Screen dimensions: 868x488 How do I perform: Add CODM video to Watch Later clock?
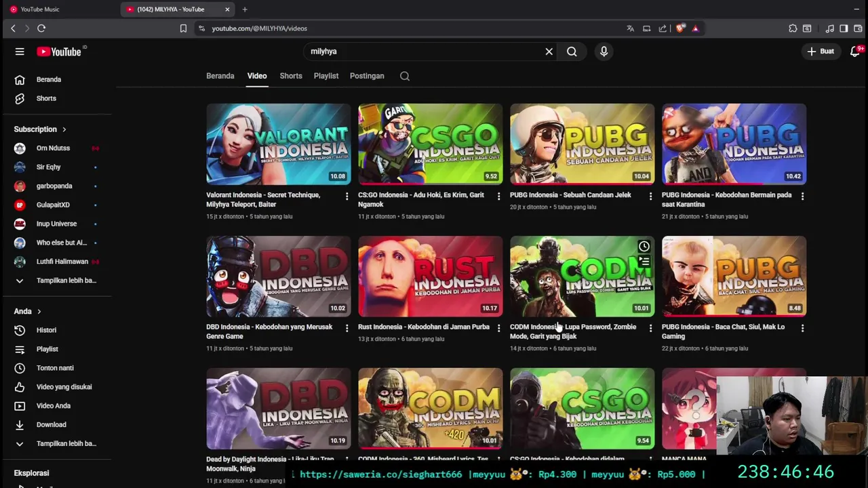point(644,246)
